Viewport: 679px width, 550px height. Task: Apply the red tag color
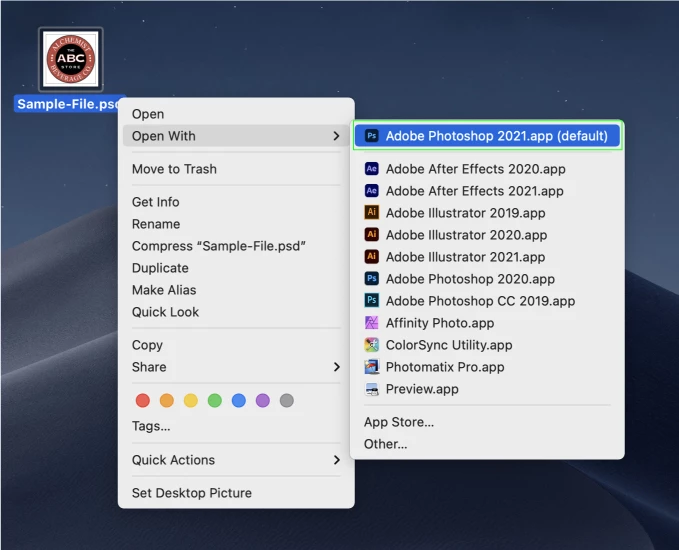click(142, 401)
